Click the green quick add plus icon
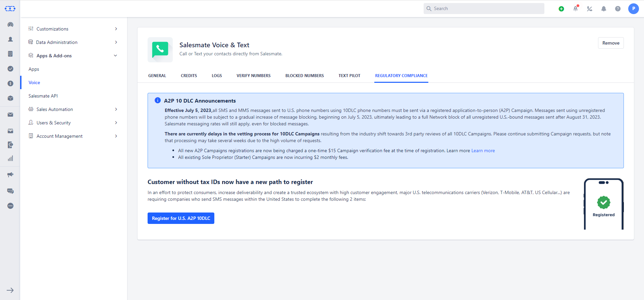Viewport: 644px width, 300px height. (x=561, y=9)
